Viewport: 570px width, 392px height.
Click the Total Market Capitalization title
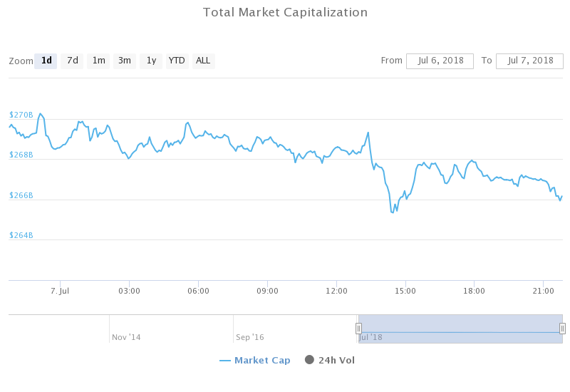tap(285, 12)
